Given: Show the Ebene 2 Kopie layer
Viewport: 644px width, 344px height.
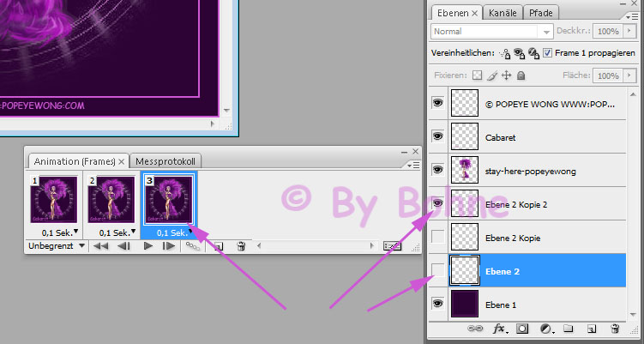Looking at the screenshot, I should coord(437,237).
